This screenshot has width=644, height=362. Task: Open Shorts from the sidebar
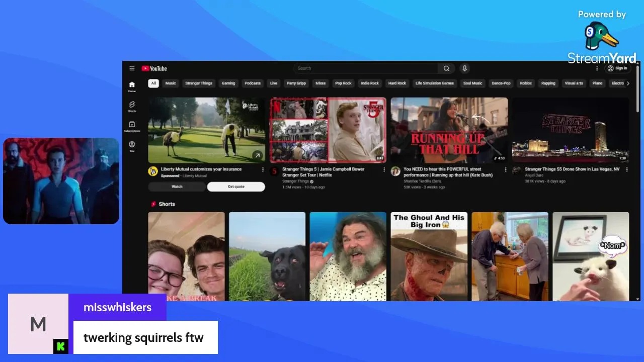pyautogui.click(x=132, y=107)
